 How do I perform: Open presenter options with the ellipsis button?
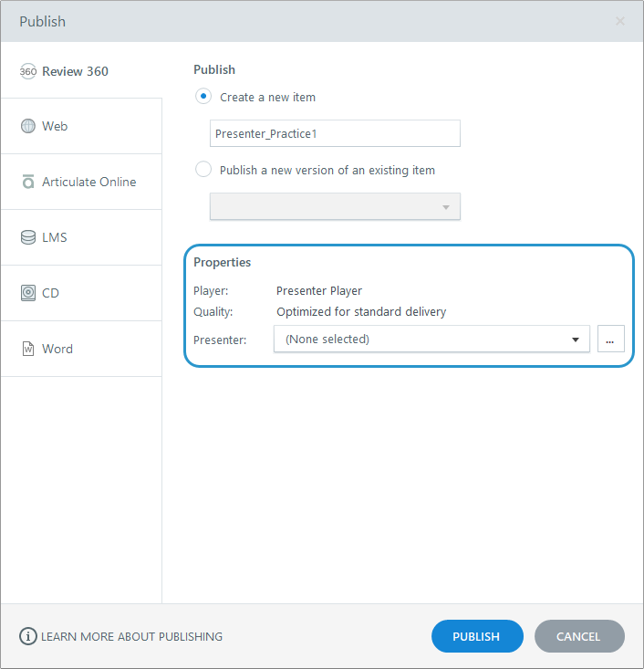[x=610, y=340]
